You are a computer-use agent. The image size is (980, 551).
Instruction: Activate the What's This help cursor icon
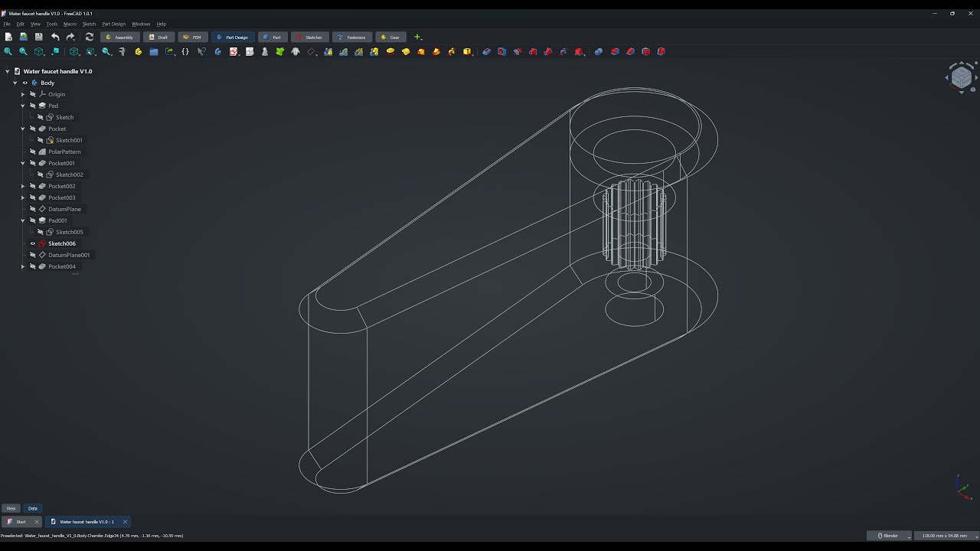point(201,51)
